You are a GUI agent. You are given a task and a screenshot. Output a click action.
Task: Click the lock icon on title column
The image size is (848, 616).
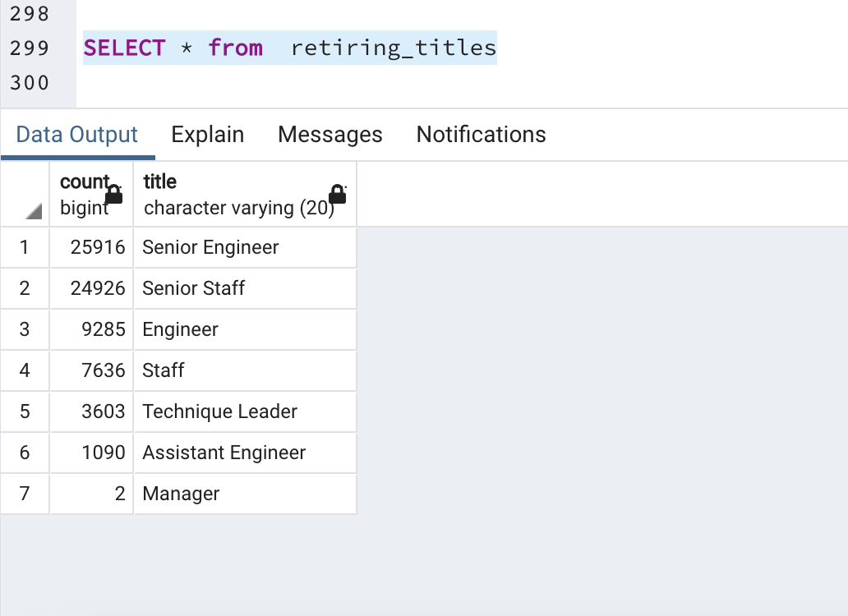click(x=338, y=194)
